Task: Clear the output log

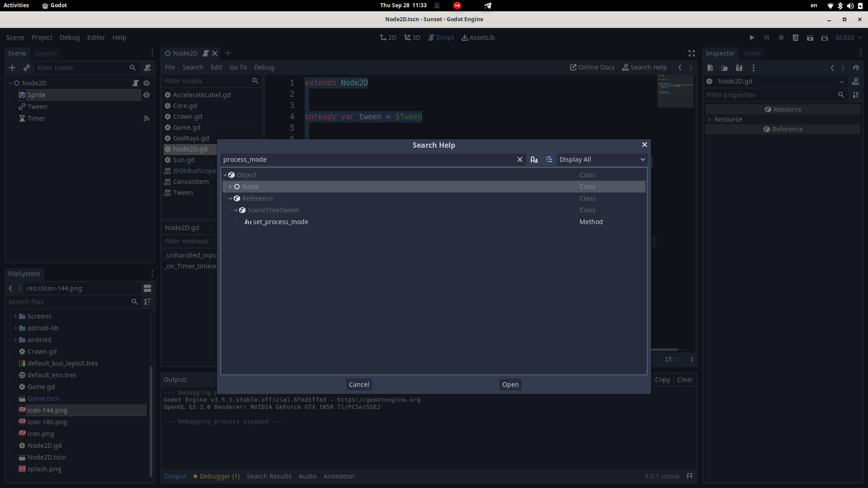Action: 685,380
